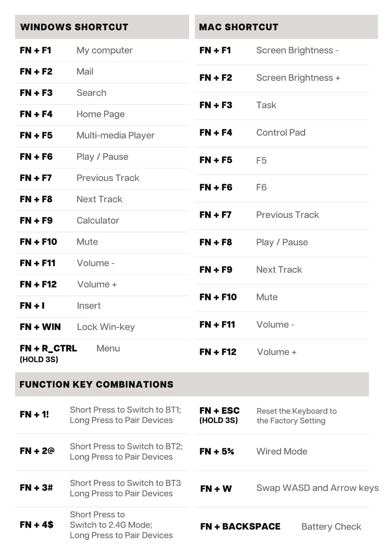392x558 pixels.
Task: Select the "Task" Mac shortcut label
Action: coord(266,105)
